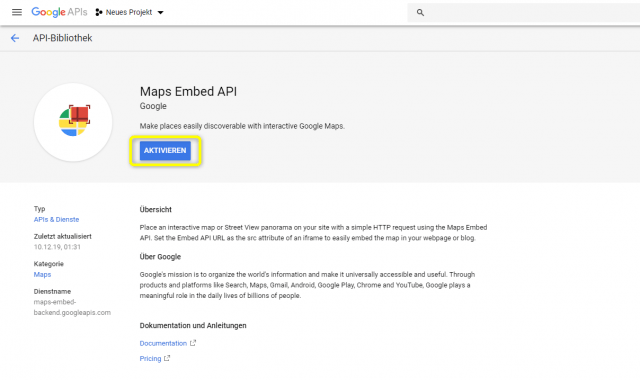Click the project selector dropdown arrow
Viewport: 640px width, 380px height.
point(161,13)
